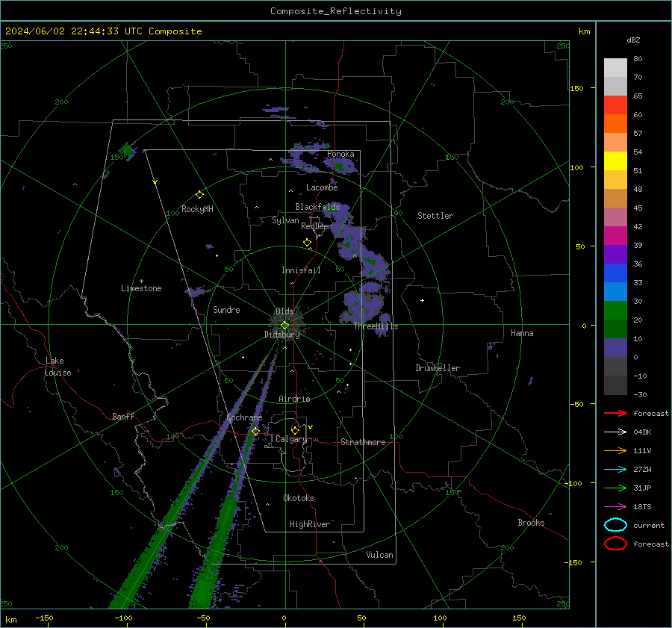Screen dimensions: 672x628
Task: Click the Blackfalds city label
Action: coord(317,207)
